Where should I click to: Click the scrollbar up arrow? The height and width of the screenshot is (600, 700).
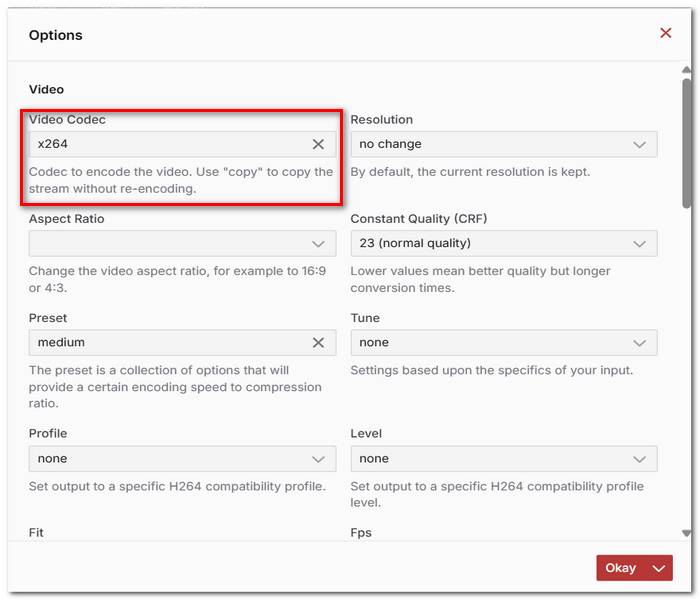686,70
